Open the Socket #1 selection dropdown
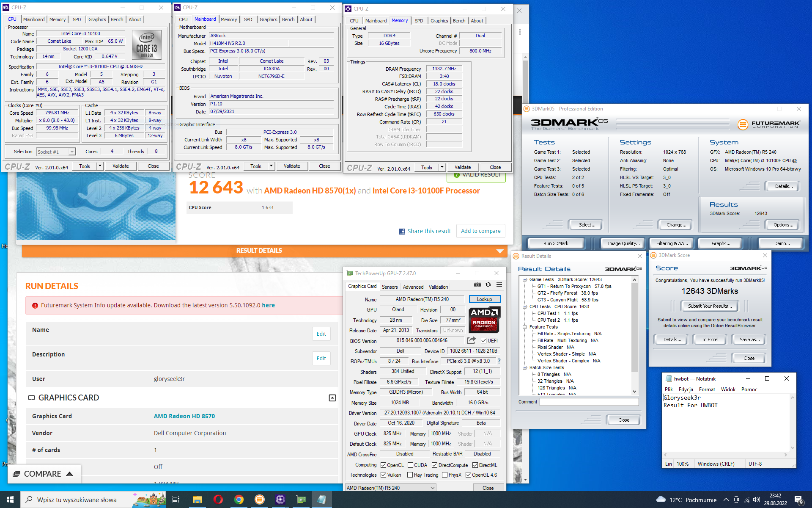The image size is (812, 508). tap(56, 152)
